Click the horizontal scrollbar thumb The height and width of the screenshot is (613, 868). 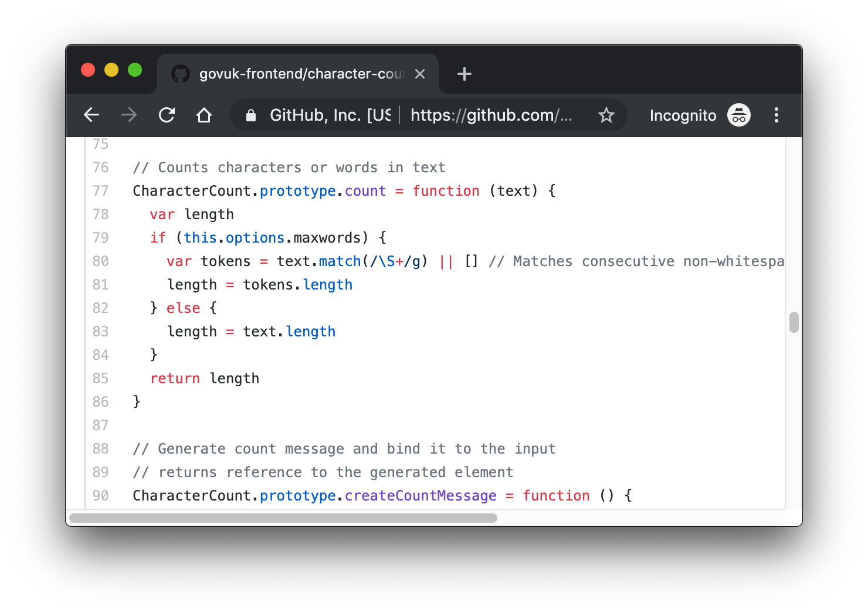click(283, 518)
